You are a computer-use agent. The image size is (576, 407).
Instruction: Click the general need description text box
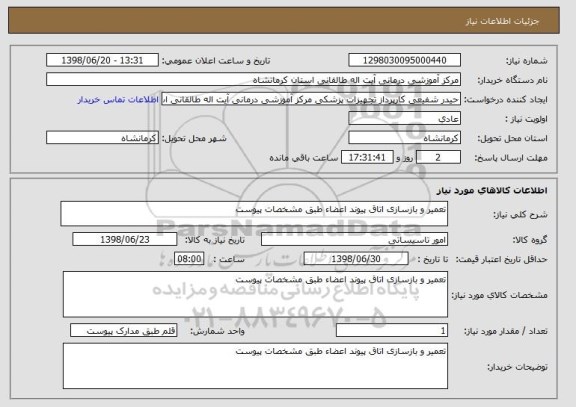254,213
